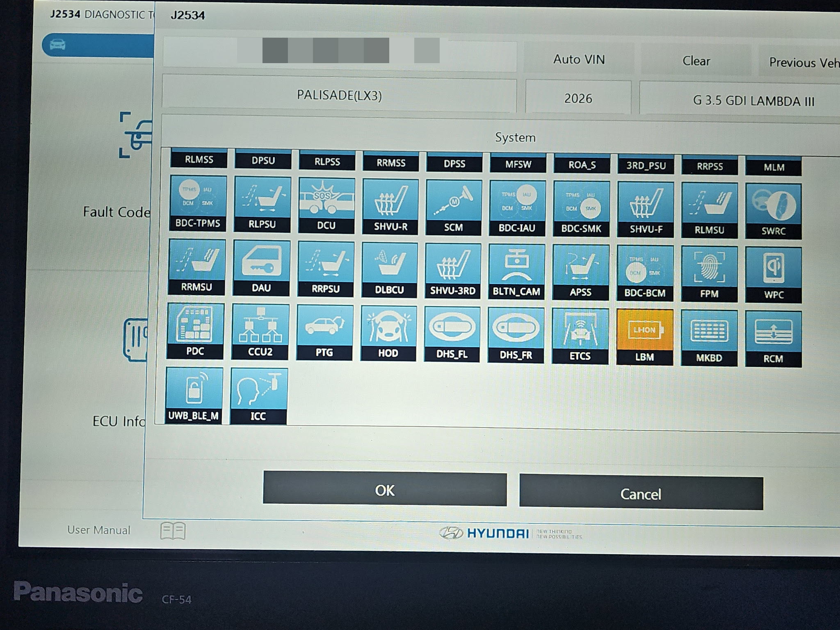The height and width of the screenshot is (630, 840).
Task: Click the highlighted LBM battery icon
Action: pos(644,337)
